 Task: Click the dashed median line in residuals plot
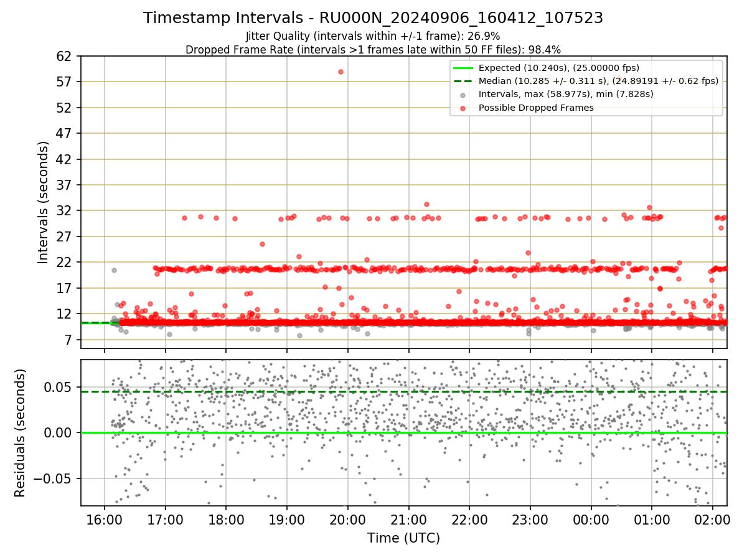click(403, 391)
